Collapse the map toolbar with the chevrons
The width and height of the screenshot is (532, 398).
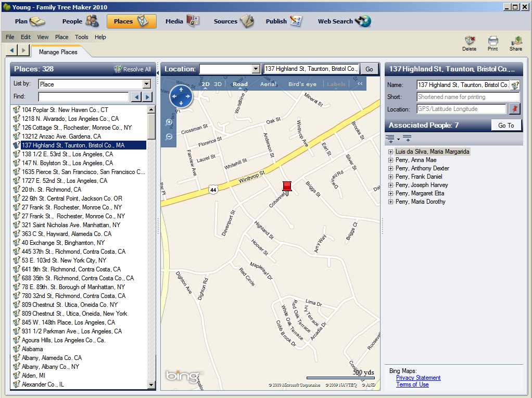click(x=360, y=83)
